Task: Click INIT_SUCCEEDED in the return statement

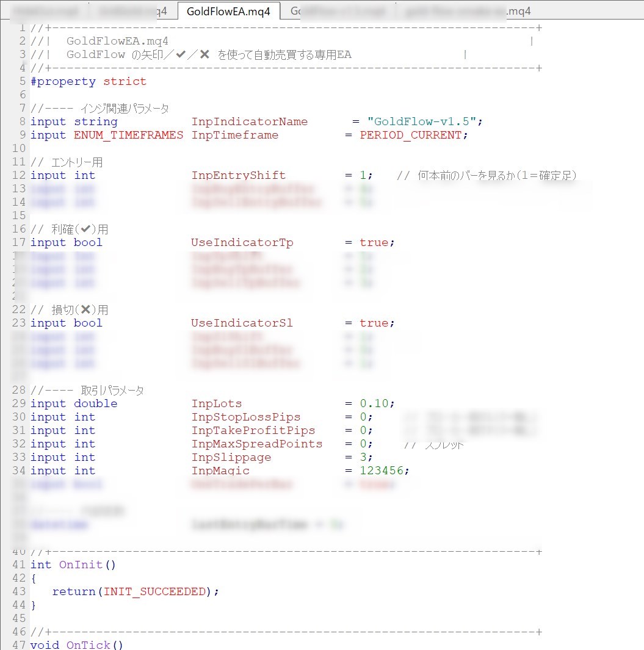Action: click(154, 591)
